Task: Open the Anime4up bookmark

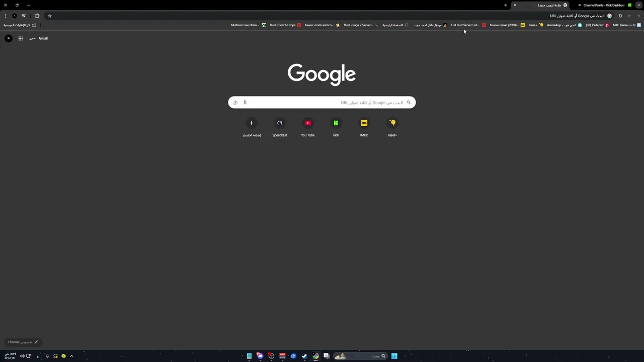Action: 565,25
